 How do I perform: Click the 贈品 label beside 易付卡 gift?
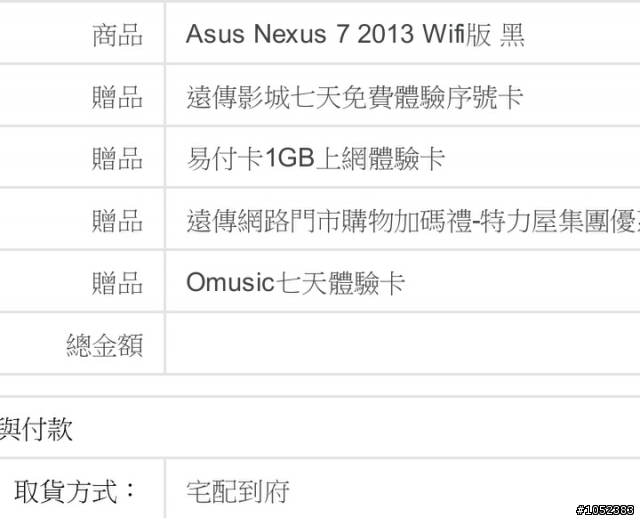tap(117, 159)
